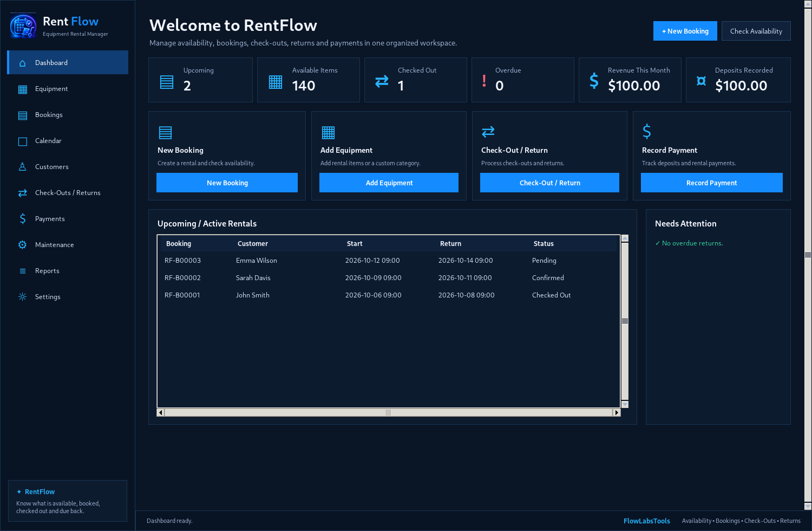812x531 pixels.
Task: Click the Reports lines icon in sidebar
Action: click(x=22, y=271)
